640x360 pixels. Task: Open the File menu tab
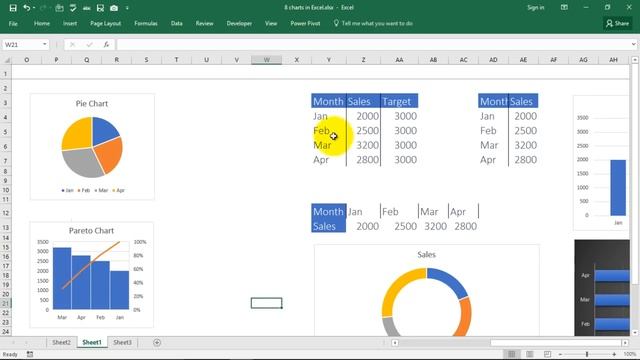[x=13, y=24]
